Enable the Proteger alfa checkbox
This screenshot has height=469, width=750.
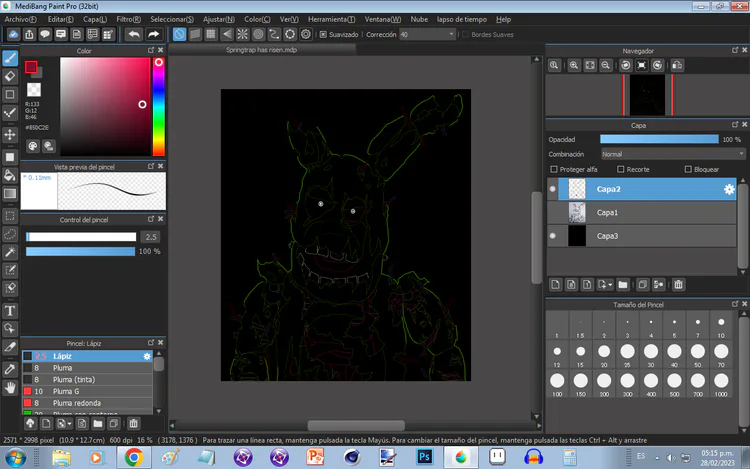click(x=553, y=170)
